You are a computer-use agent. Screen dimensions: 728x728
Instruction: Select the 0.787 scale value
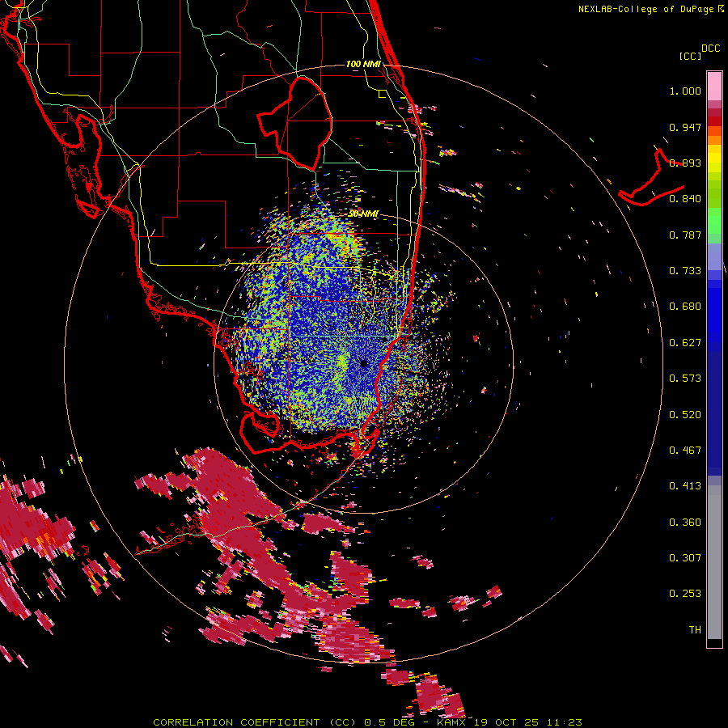point(685,235)
